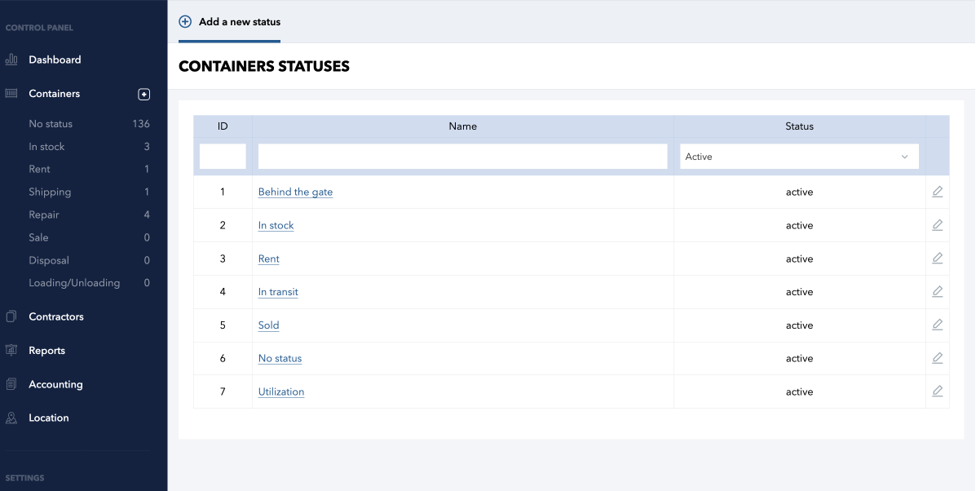Click the edit icon for Sold row
Image resolution: width=980 pixels, height=491 pixels.
coord(938,325)
